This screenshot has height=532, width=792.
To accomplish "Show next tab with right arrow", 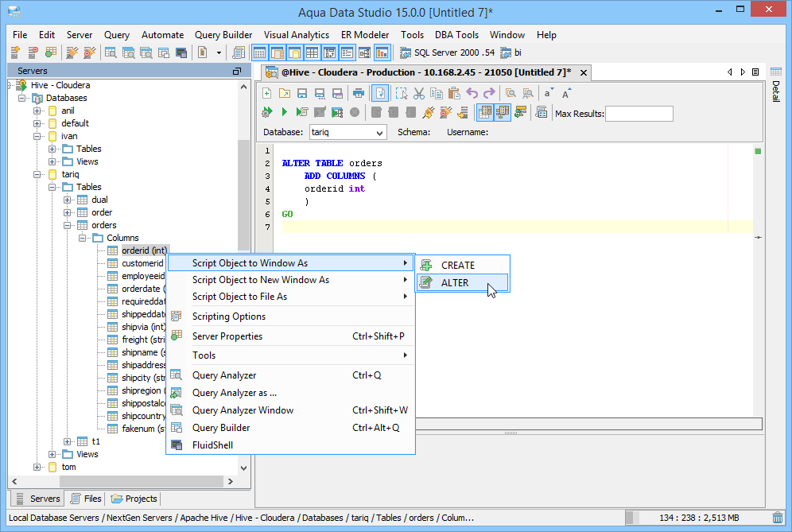I will tap(743, 72).
